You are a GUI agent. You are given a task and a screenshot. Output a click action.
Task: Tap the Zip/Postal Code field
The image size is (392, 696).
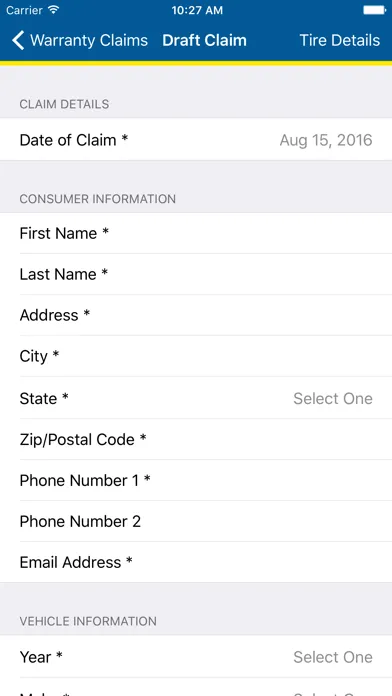coord(196,439)
